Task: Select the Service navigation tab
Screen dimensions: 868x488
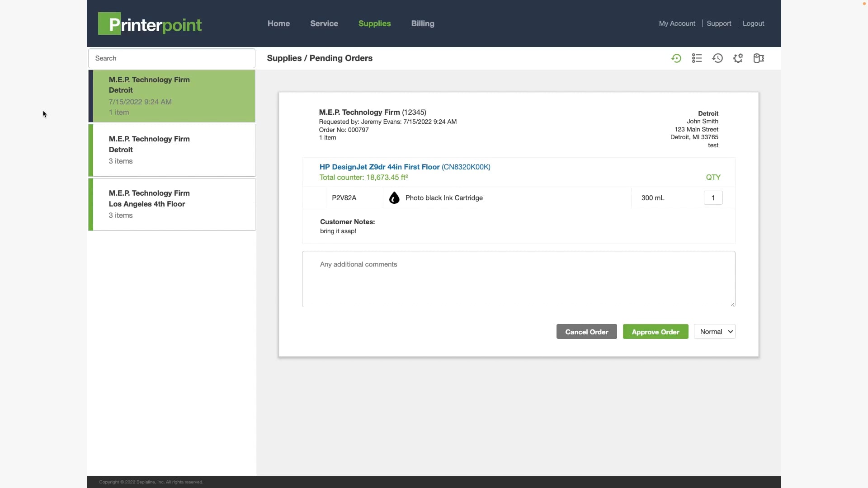Action: 324,23
